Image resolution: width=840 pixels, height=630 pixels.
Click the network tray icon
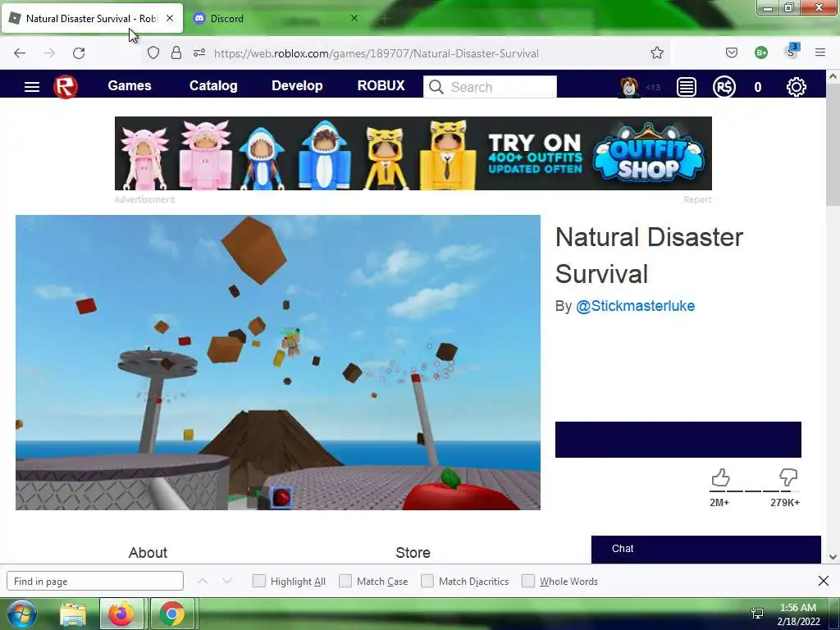pos(757,614)
